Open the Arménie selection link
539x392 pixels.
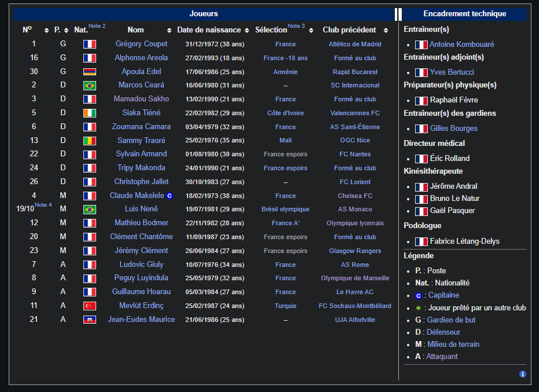(285, 72)
